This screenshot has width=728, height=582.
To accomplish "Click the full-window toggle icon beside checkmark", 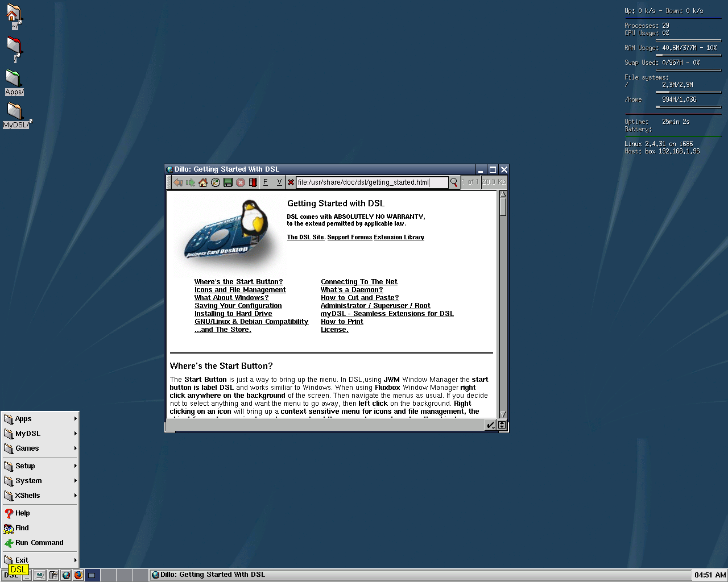I will tap(502, 425).
